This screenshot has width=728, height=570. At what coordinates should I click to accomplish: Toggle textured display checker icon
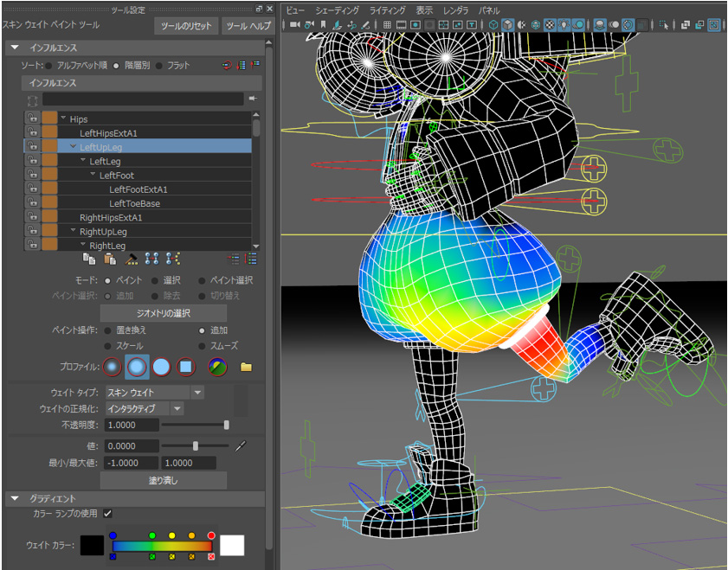[x=550, y=24]
